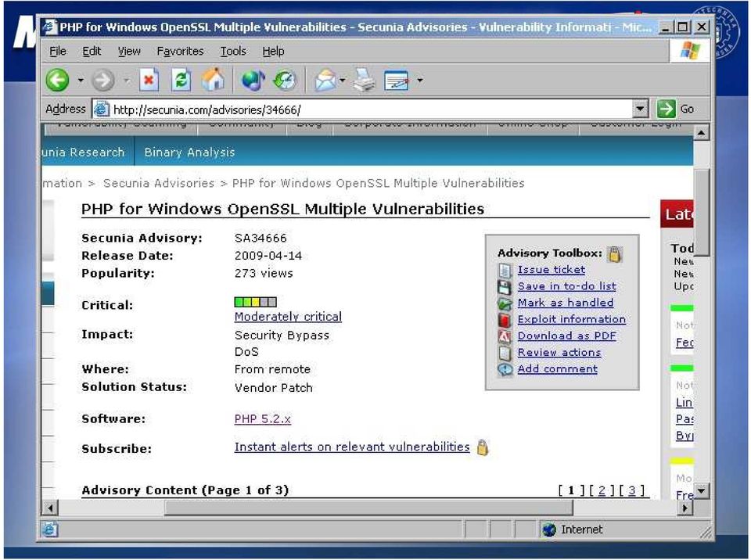Open the Binary Analysis tab
The image size is (751, 560).
(189, 153)
